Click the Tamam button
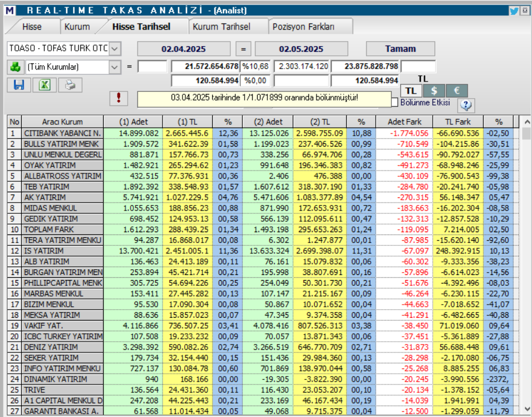The height and width of the screenshot is (417, 532). pos(400,48)
